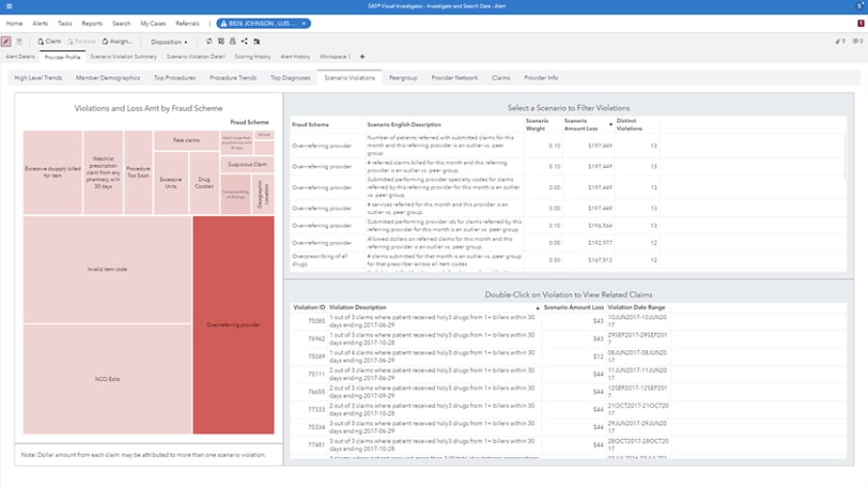The height and width of the screenshot is (487, 868).
Task: Select Fake claims treemap tile
Action: [x=186, y=141]
